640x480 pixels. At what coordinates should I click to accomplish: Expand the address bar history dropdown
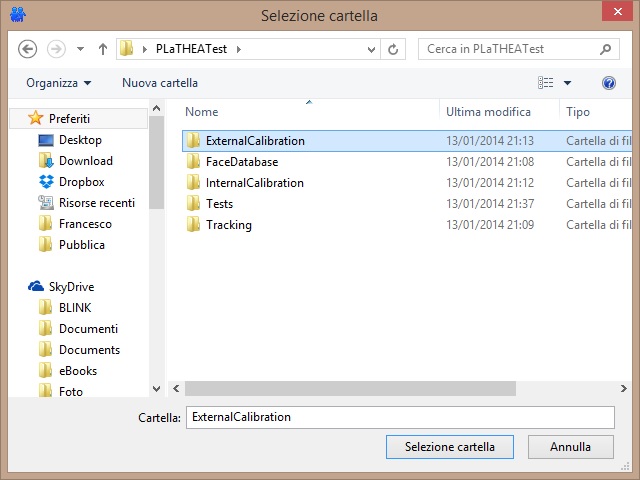[372, 48]
